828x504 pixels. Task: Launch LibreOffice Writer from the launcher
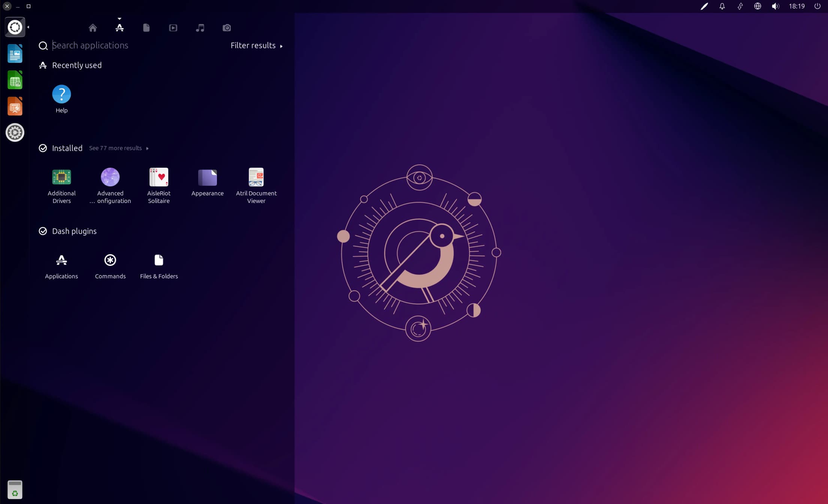[15, 54]
